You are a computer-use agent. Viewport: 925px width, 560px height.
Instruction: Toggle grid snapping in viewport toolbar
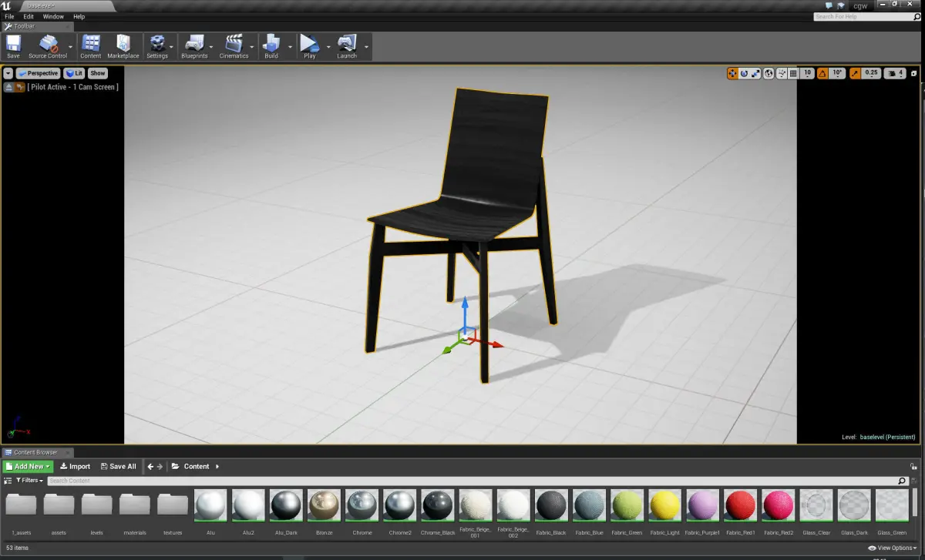click(x=794, y=73)
